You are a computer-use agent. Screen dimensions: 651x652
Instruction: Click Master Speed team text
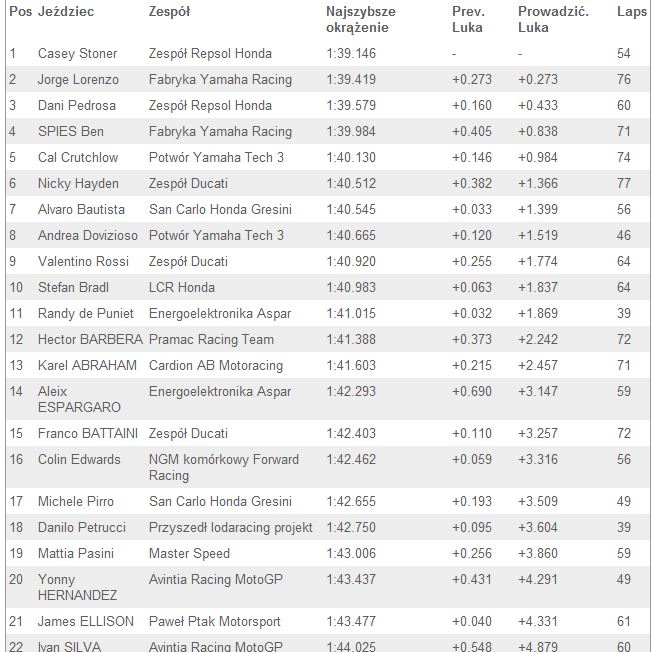tap(189, 553)
